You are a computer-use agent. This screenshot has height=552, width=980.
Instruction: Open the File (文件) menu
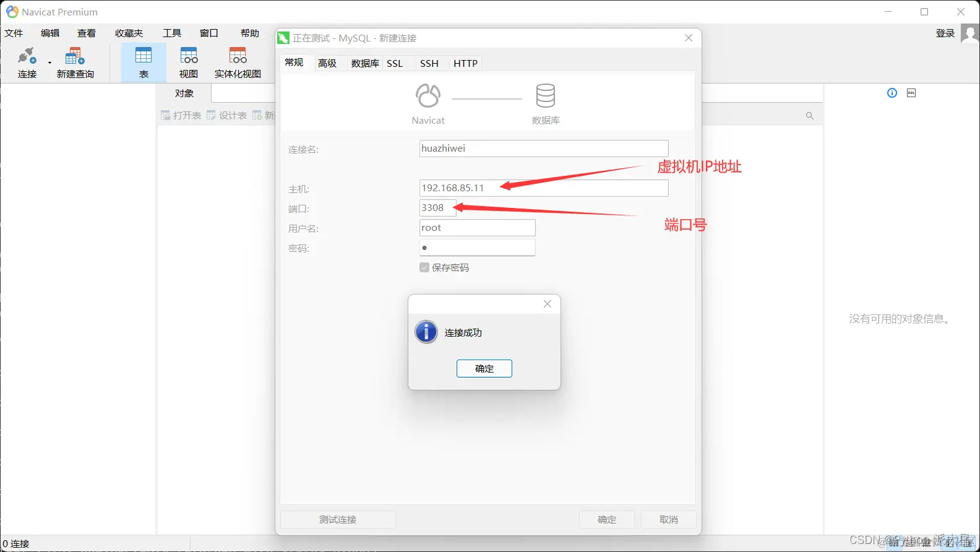(x=14, y=33)
